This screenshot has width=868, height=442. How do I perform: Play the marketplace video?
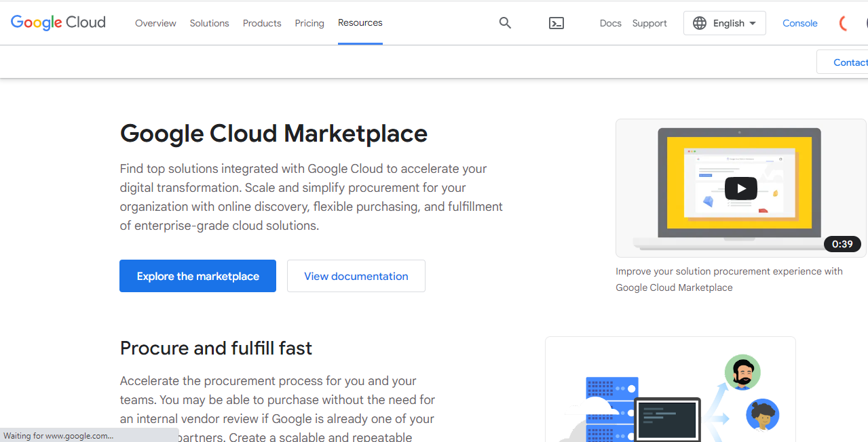(740, 188)
